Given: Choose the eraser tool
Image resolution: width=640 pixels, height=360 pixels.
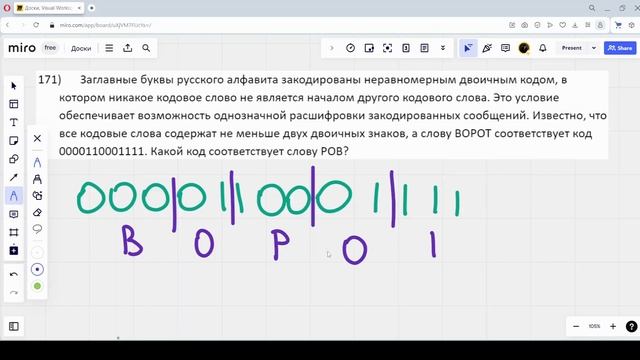Looking at the screenshot, I should (37, 212).
